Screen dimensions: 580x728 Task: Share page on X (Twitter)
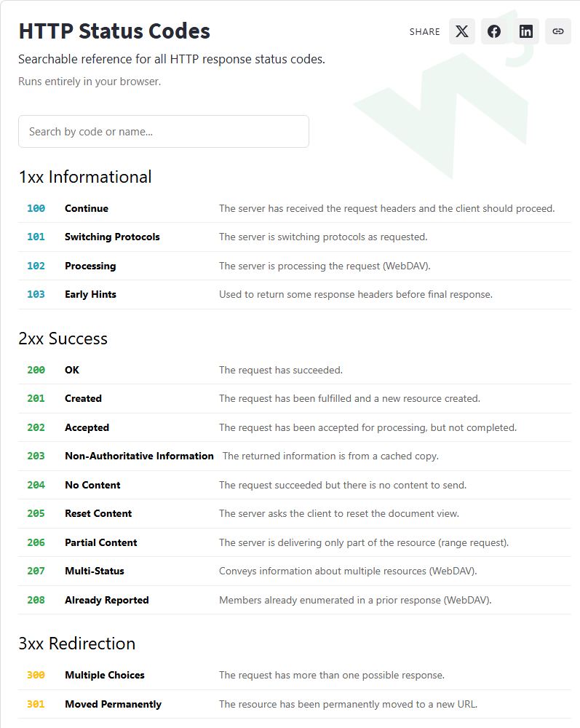coord(461,31)
